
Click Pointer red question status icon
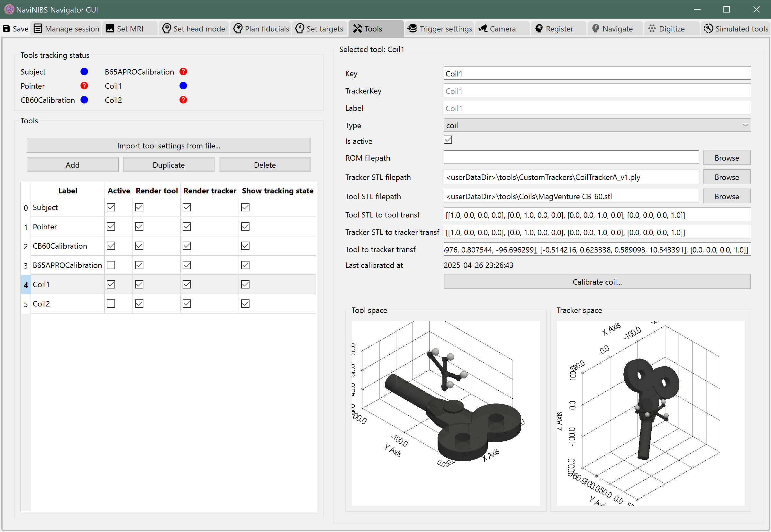[x=84, y=86]
